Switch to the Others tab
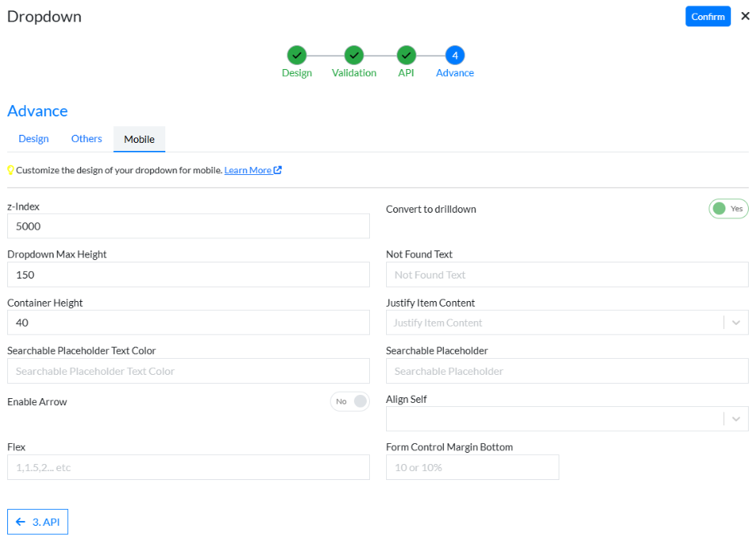The height and width of the screenshot is (541, 756). tap(87, 139)
